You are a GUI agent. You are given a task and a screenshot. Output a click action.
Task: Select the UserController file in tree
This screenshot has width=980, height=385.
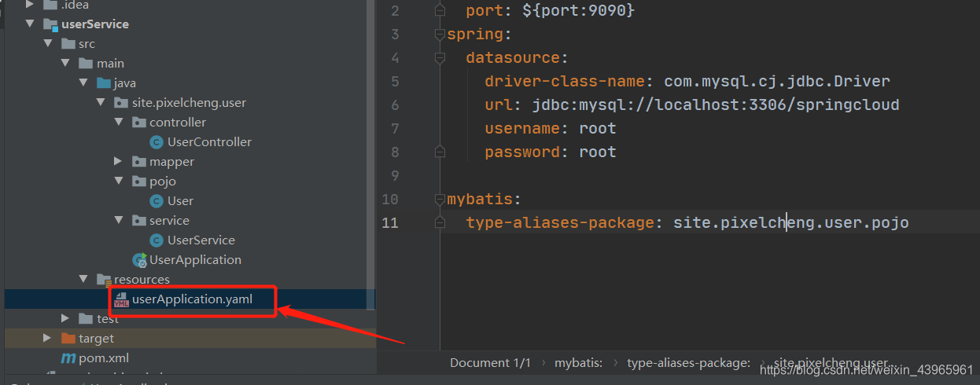click(209, 141)
